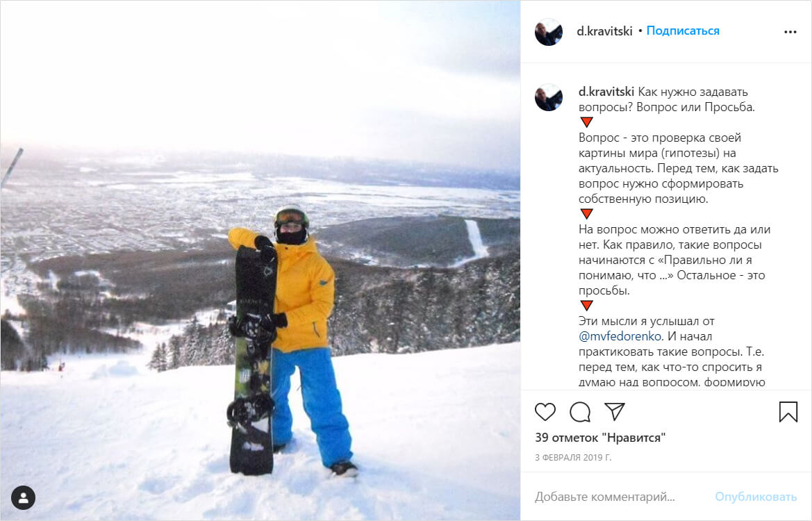Open more options three-dot menu

[790, 32]
